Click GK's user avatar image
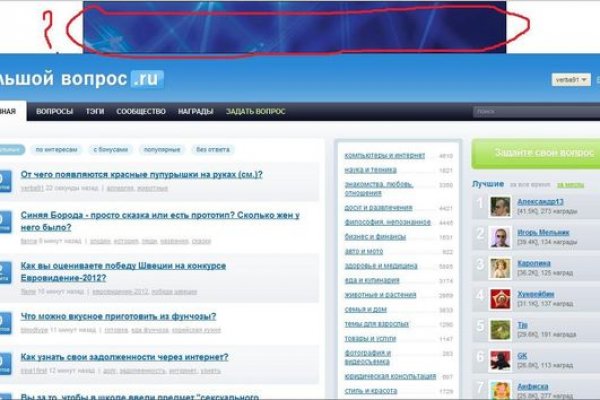The height and width of the screenshot is (400, 600). [x=501, y=359]
